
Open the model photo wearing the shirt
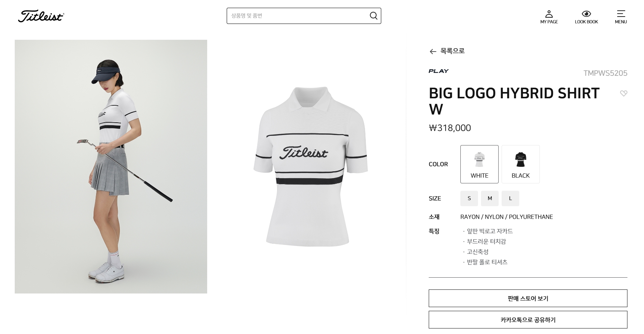tap(111, 166)
